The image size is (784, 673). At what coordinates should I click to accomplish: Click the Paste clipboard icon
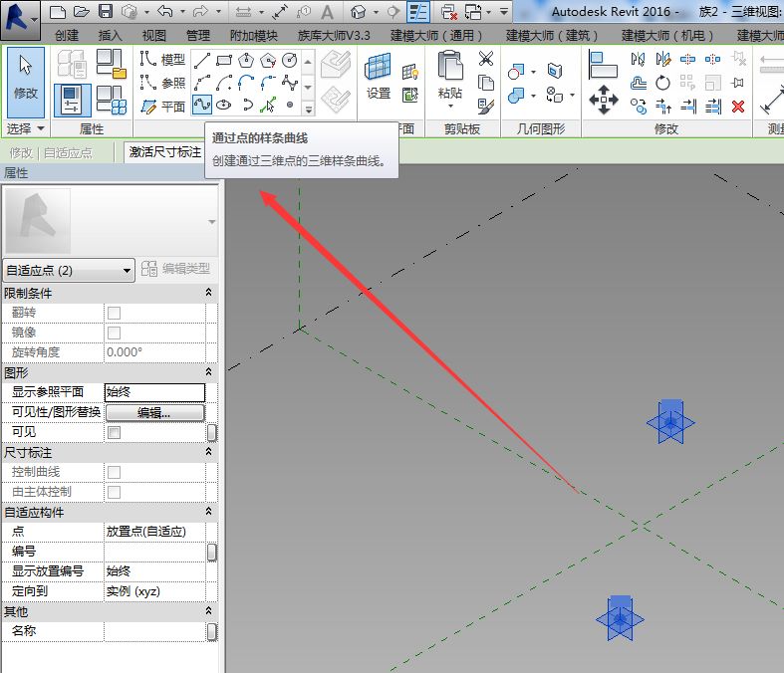450,65
